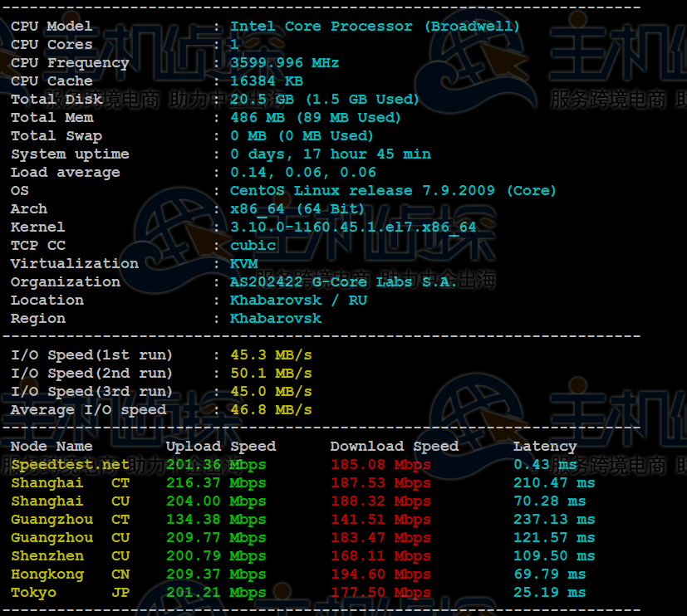
Task: Click the Speedtest.net node name
Action: pyautogui.click(x=70, y=464)
